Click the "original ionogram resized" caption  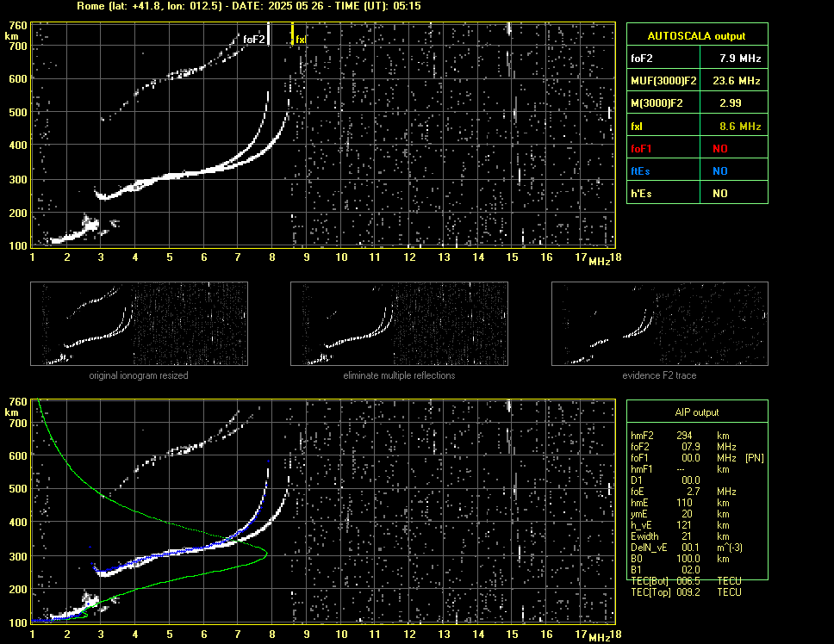point(139,375)
